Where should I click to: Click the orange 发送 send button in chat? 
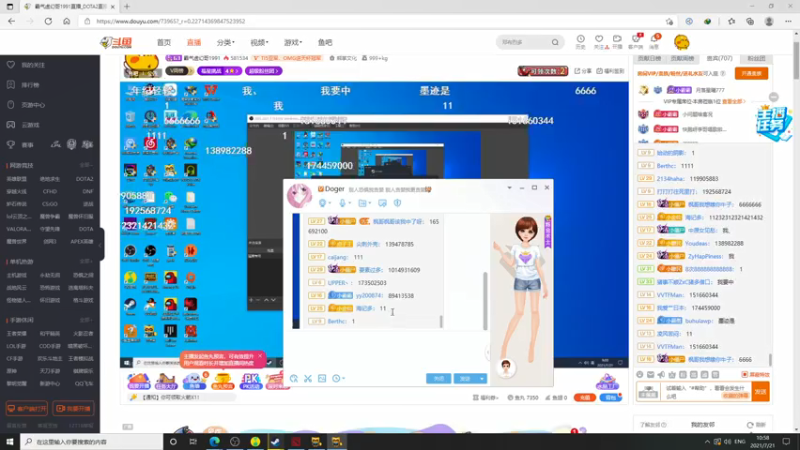coord(761,392)
